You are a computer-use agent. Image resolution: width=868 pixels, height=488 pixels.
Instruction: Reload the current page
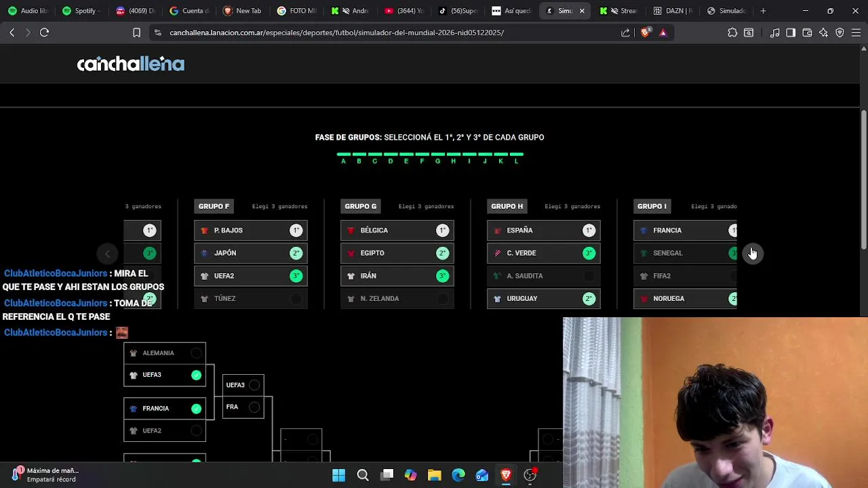pyautogui.click(x=44, y=33)
